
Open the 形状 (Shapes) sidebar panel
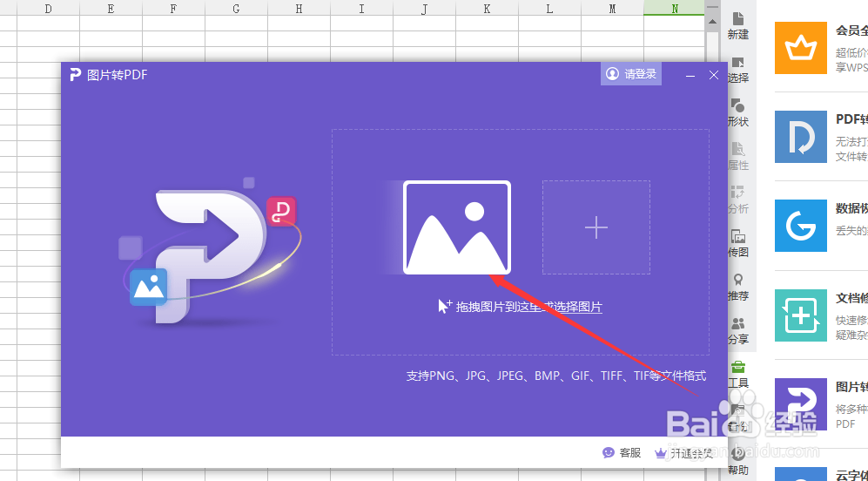coord(738,112)
